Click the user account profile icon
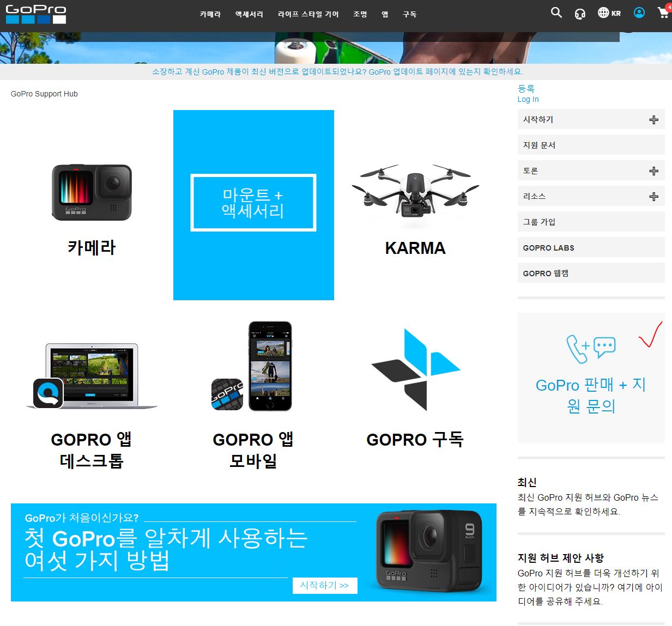The width and height of the screenshot is (672, 626). 639,13
